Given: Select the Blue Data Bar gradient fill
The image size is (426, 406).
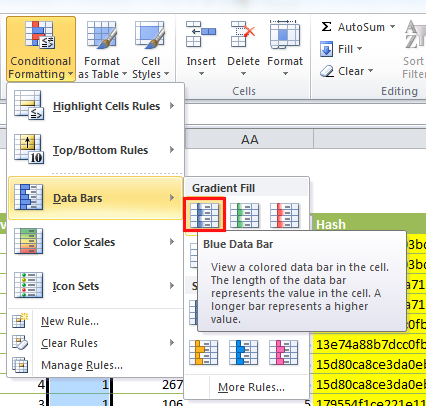Looking at the screenshot, I should [204, 215].
